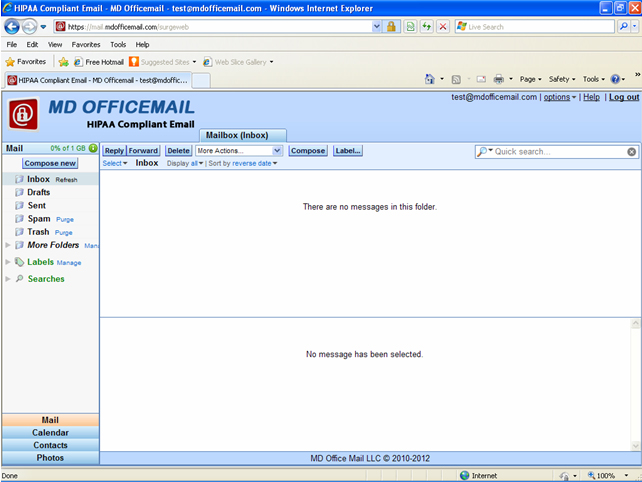Open the Drafts folder

coord(38,192)
